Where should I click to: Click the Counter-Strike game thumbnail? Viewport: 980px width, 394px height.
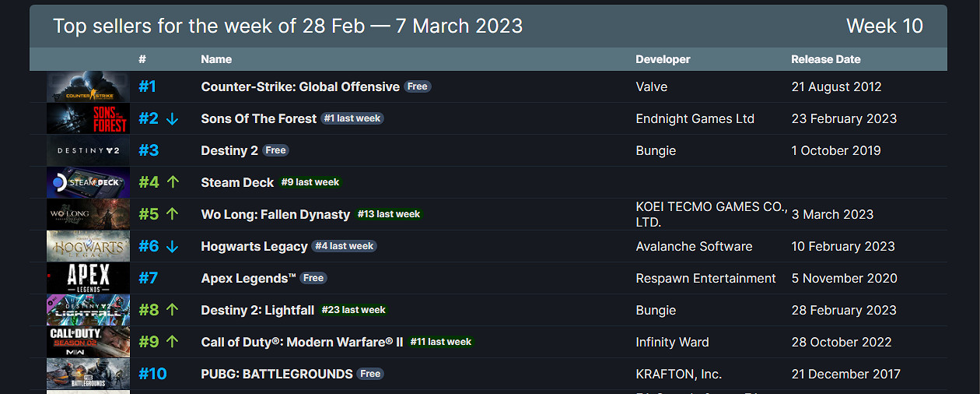pos(87,87)
